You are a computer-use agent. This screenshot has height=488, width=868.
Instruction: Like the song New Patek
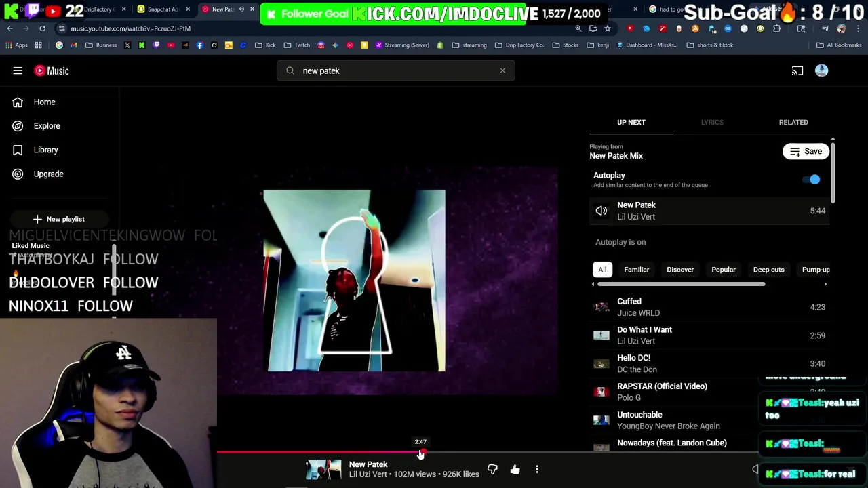(515, 469)
